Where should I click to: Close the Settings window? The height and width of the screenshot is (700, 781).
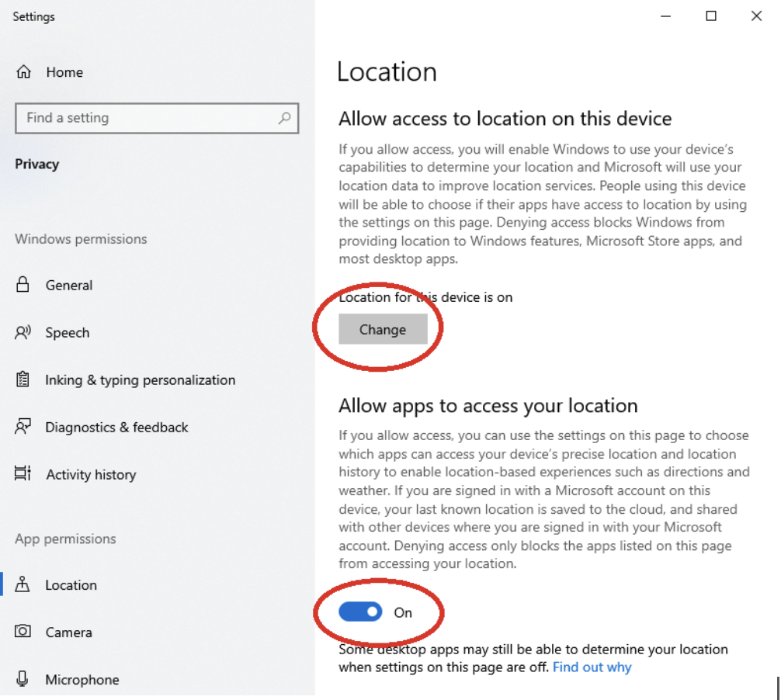pos(756,16)
